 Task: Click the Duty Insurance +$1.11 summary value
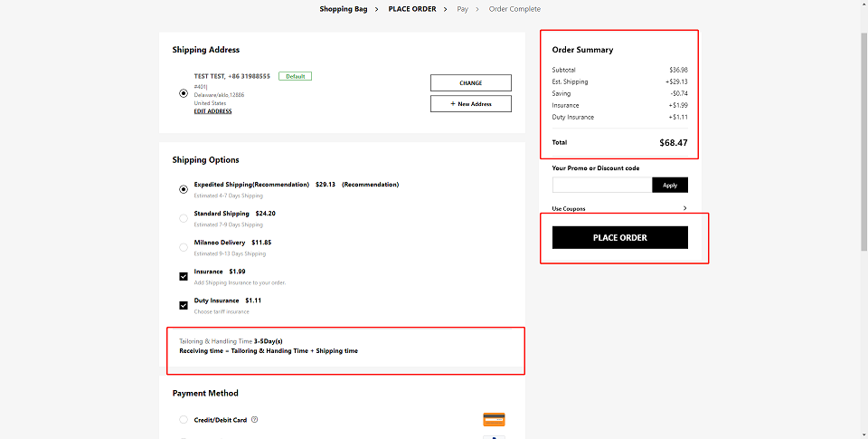678,117
